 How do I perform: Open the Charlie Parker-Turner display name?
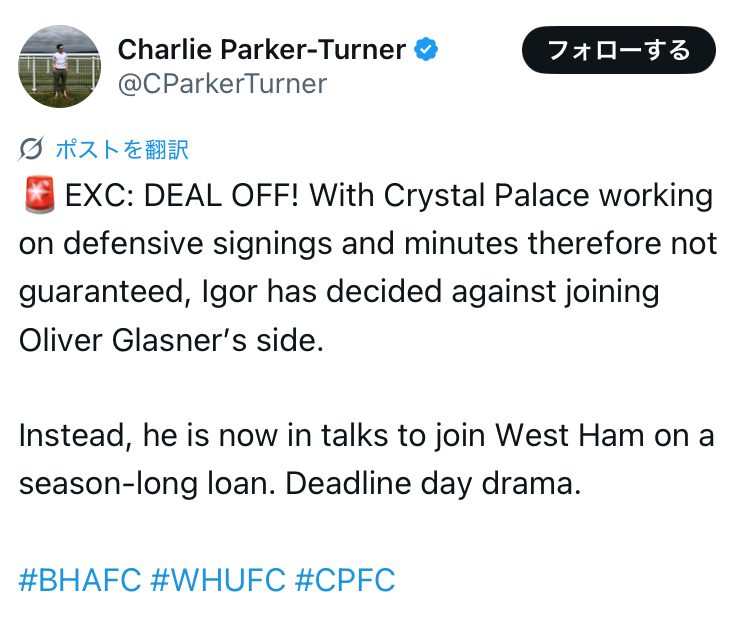tap(262, 50)
